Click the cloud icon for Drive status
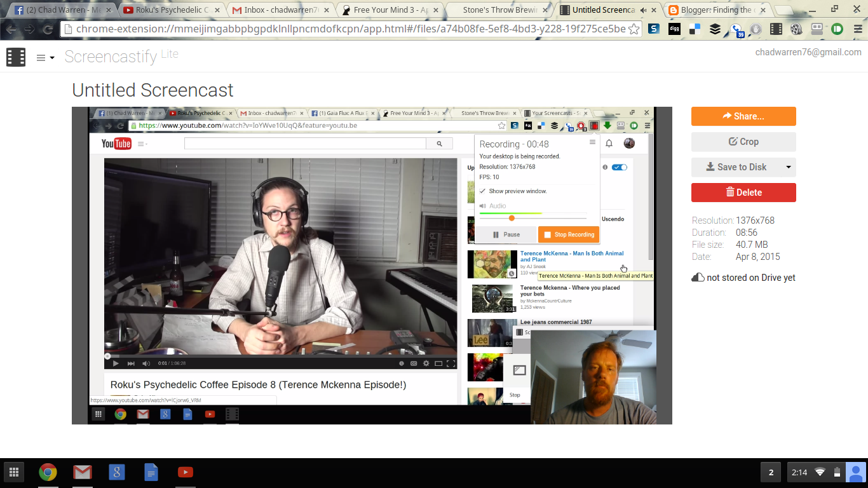868x488 pixels. pos(698,278)
